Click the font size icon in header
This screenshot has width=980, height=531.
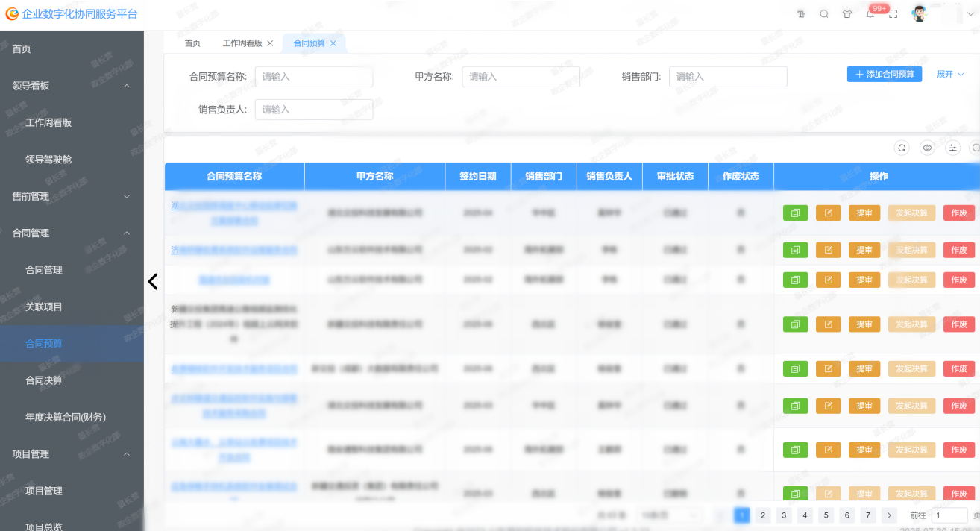click(801, 14)
